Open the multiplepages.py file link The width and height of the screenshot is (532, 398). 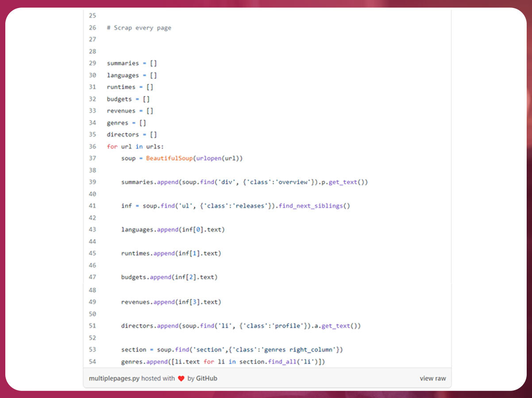[114, 379]
